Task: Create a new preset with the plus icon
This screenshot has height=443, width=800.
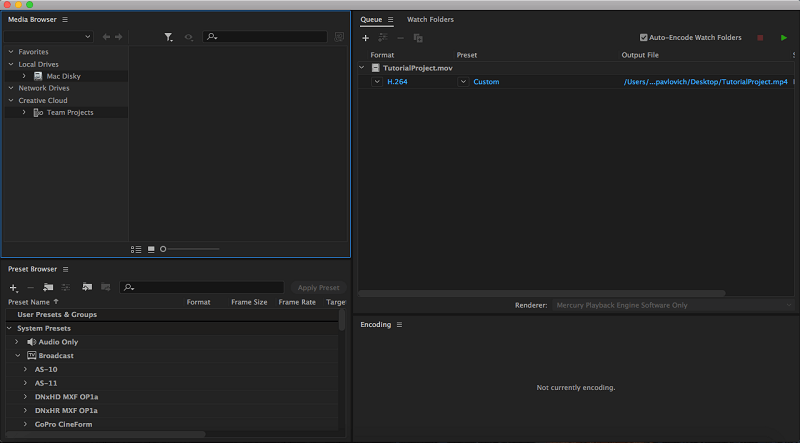Action: click(13, 287)
